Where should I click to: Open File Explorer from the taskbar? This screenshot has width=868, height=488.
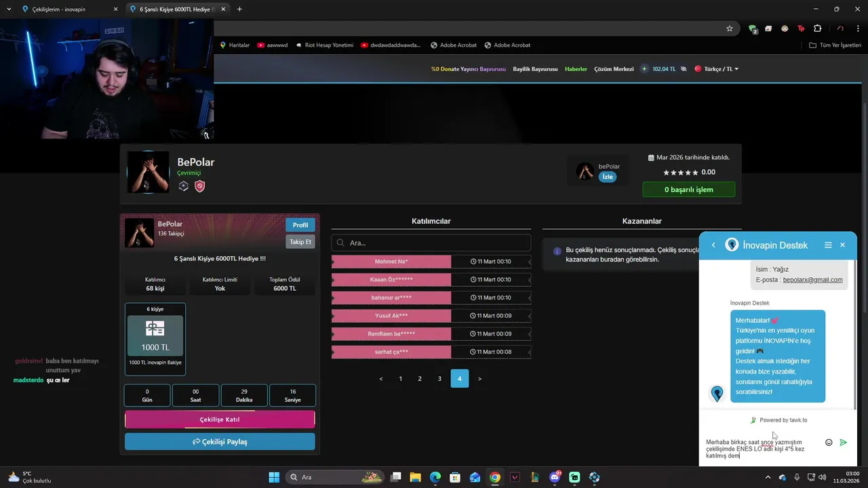tap(415, 477)
